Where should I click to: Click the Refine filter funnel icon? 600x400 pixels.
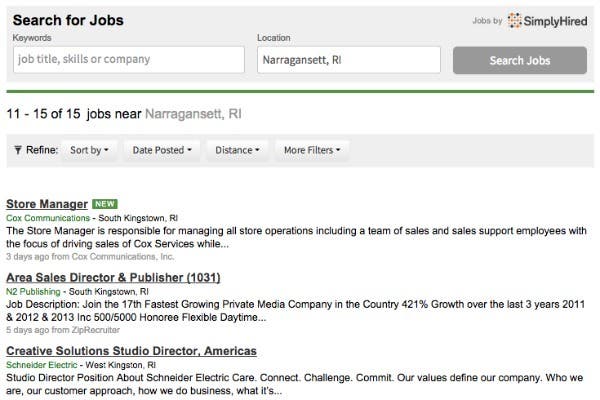tap(17, 151)
